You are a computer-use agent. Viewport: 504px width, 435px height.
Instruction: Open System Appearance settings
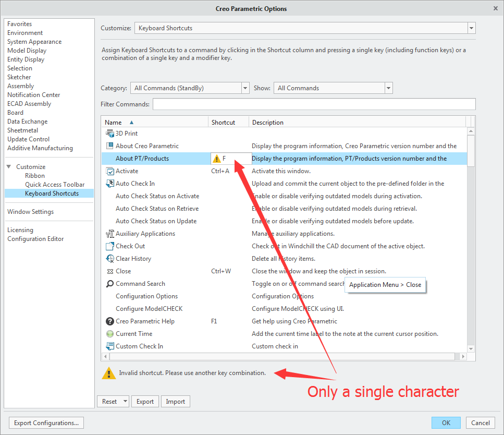(x=34, y=42)
